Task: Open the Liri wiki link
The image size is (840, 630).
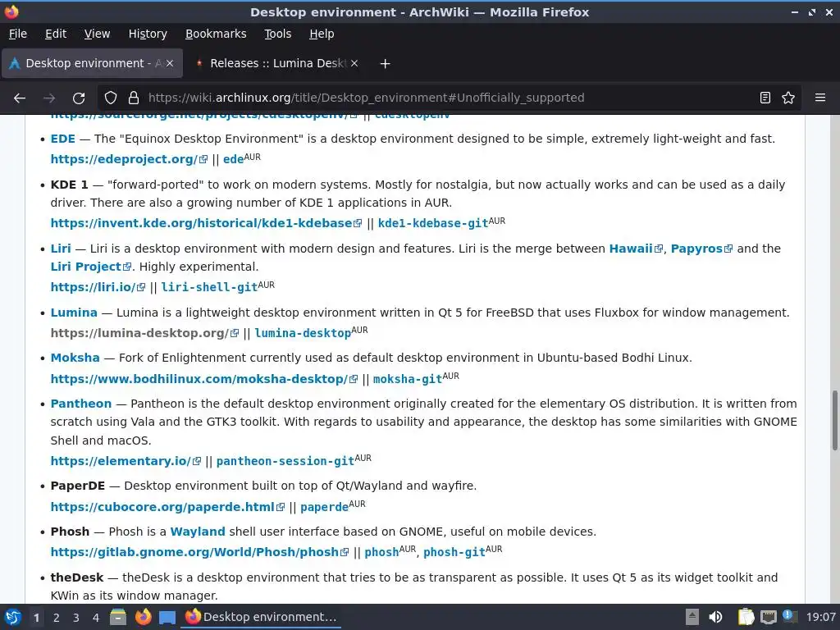Action: [61, 249]
